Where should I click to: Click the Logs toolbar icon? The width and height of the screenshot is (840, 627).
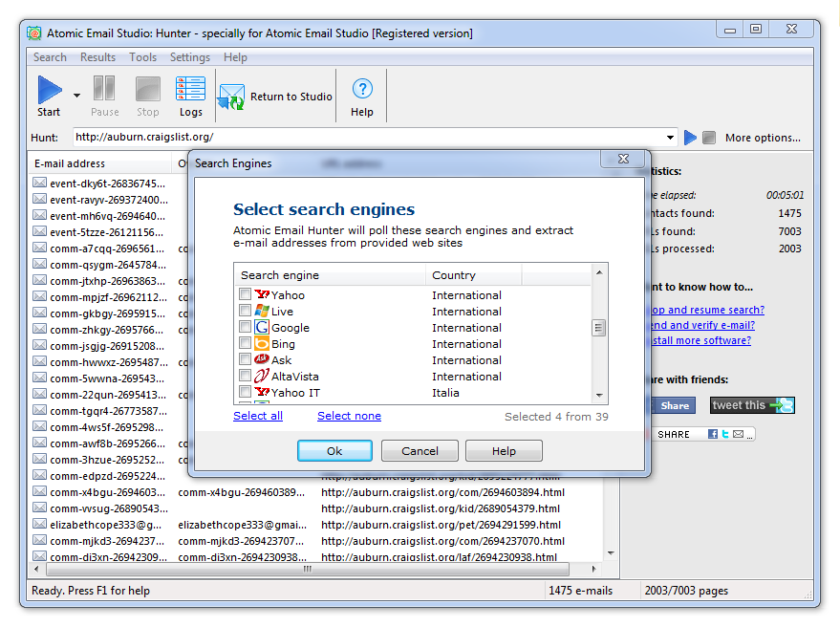click(190, 91)
